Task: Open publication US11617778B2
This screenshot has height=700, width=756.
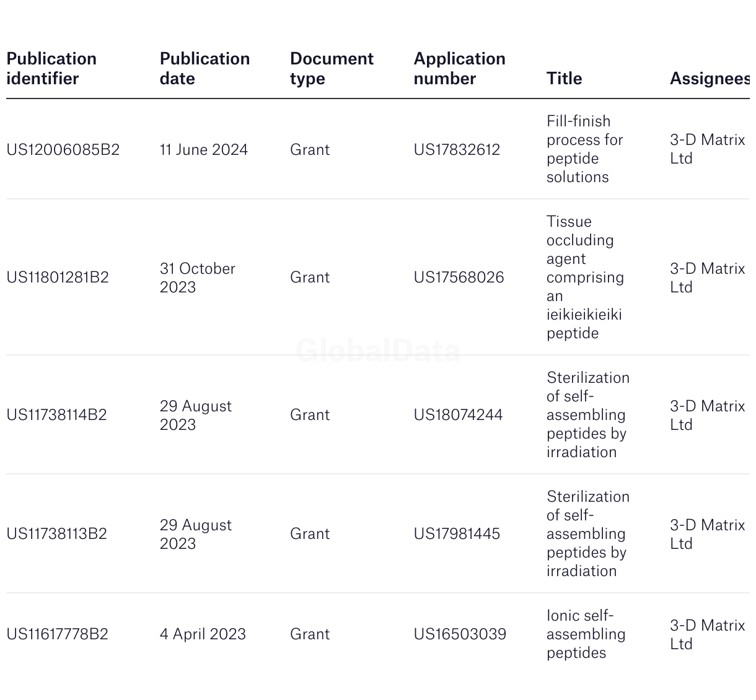Action: [58, 634]
